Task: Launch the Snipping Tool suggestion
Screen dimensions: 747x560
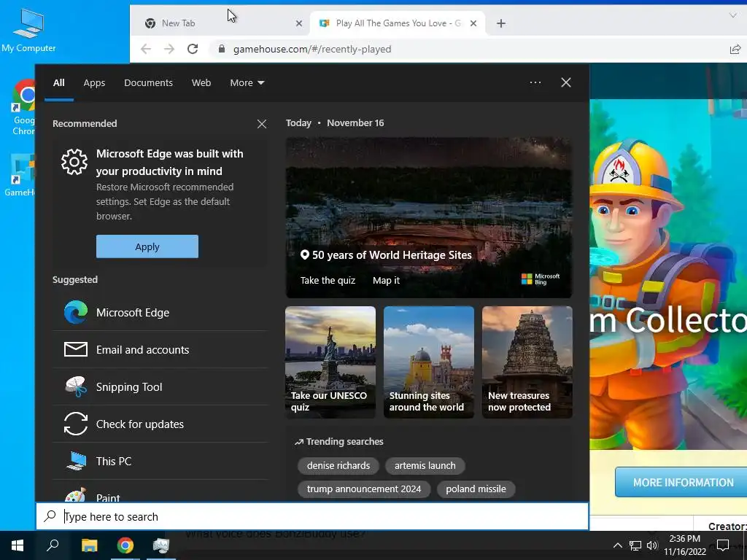Action: click(160, 386)
